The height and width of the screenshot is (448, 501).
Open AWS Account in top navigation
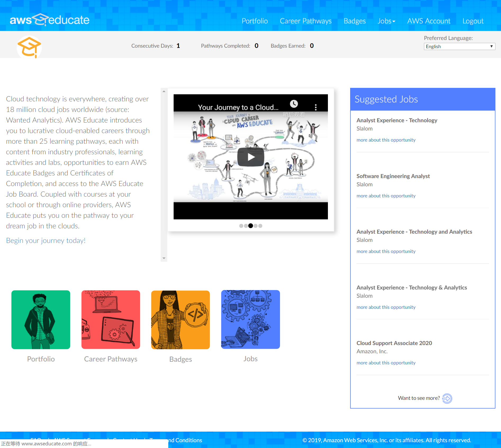429,21
